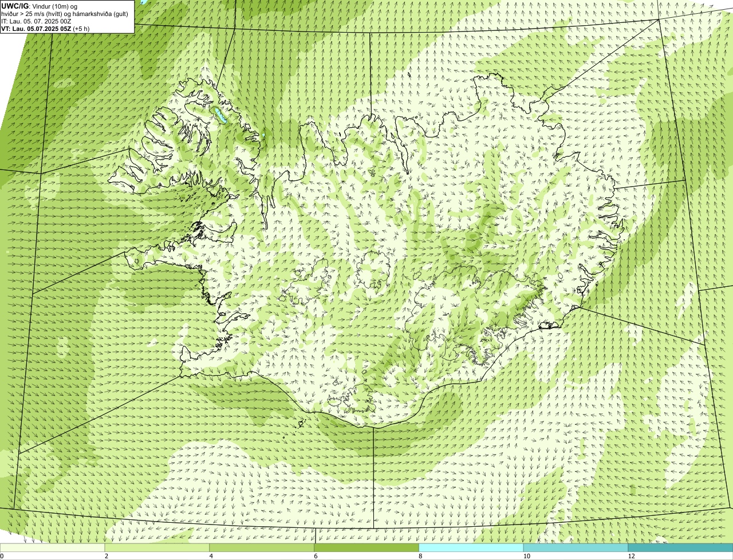Click the teal swatch above 12 m/s

[680, 547]
